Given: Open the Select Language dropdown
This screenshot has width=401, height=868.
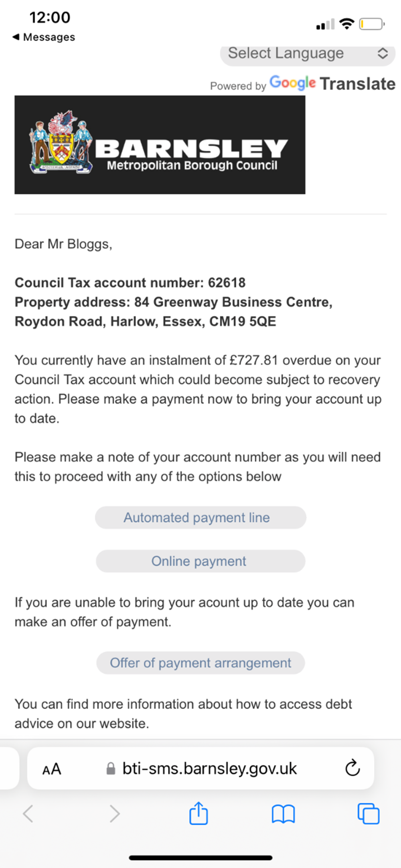Looking at the screenshot, I should coord(286,53).
